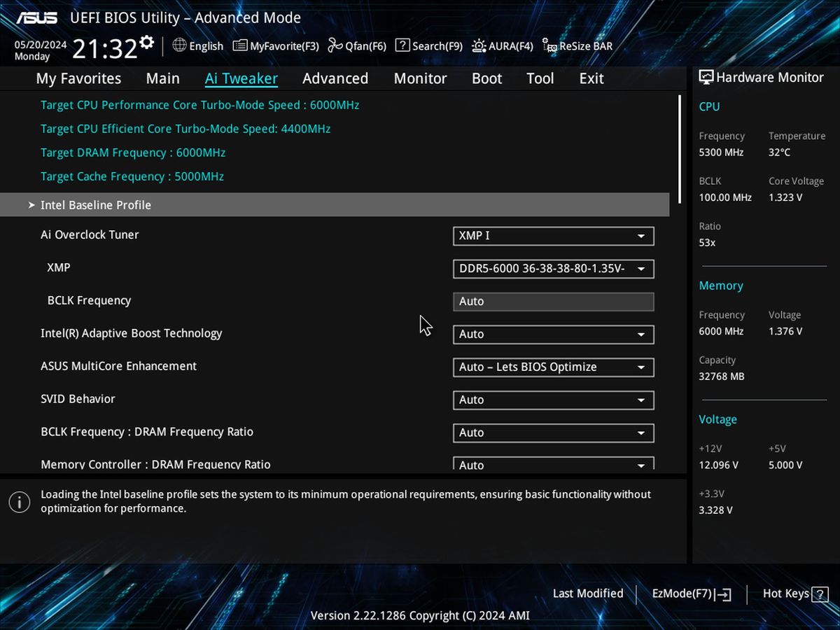Click the AURA lighting icon
The image size is (840, 630).
(479, 45)
